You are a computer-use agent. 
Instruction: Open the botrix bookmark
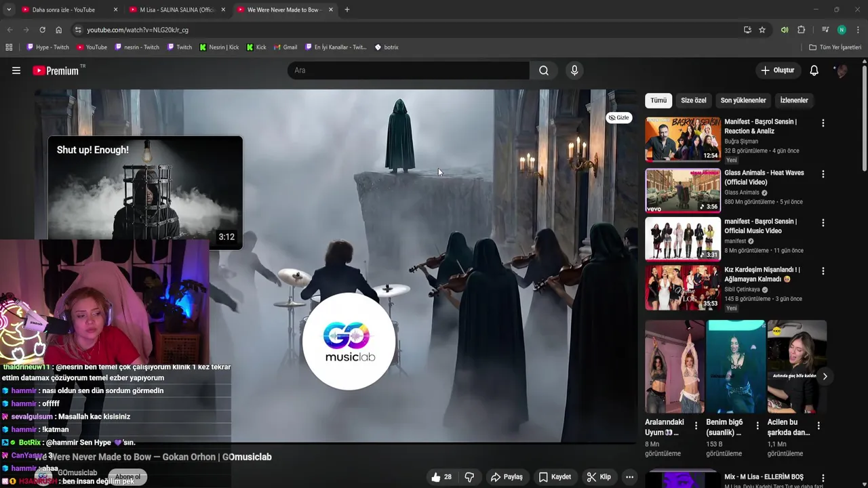(387, 47)
